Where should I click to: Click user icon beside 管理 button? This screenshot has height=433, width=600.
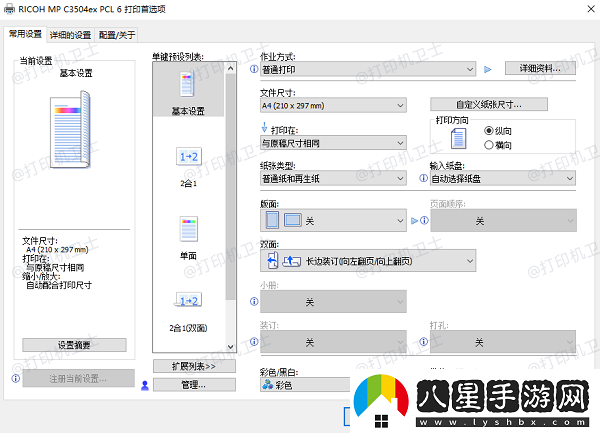(x=145, y=385)
